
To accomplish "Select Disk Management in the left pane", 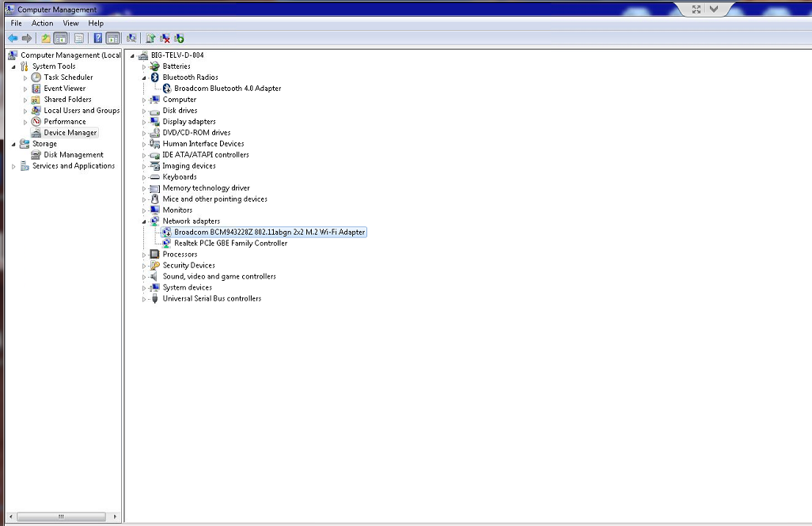I will pyautogui.click(x=73, y=155).
